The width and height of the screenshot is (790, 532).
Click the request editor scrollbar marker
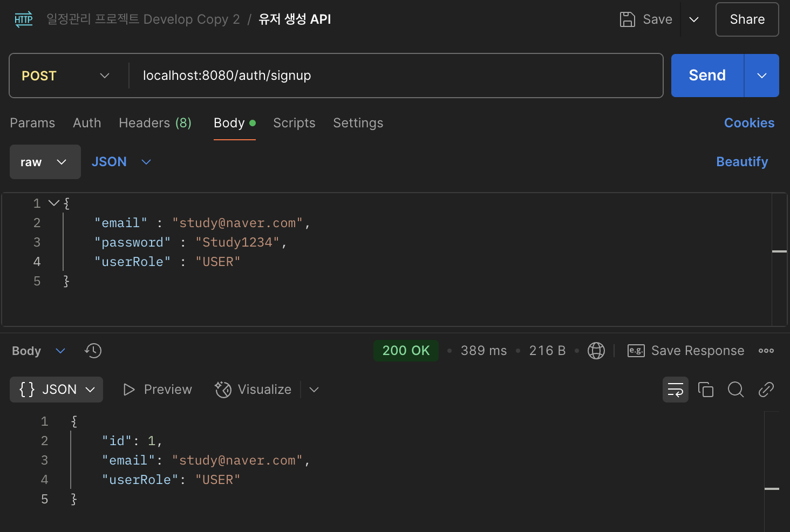coord(779,251)
